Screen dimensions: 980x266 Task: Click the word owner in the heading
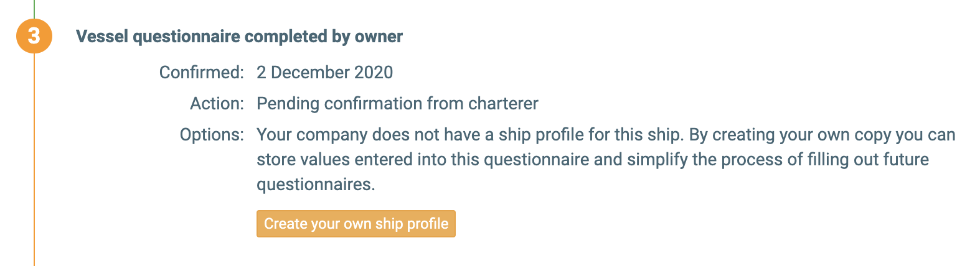(x=379, y=37)
